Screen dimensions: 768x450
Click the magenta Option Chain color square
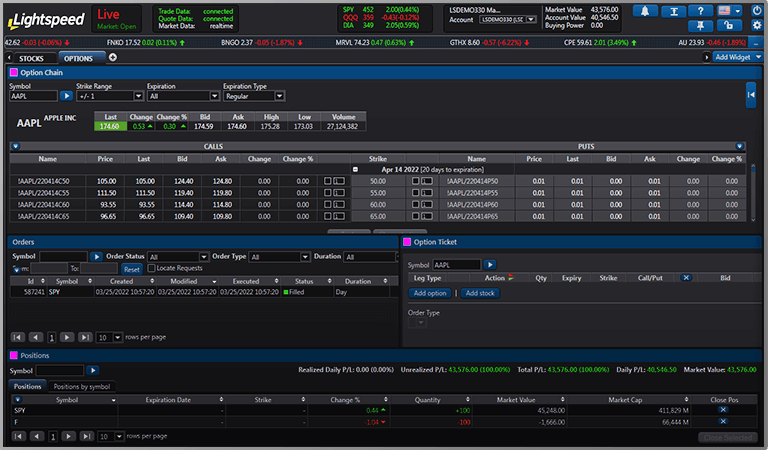click(x=13, y=72)
